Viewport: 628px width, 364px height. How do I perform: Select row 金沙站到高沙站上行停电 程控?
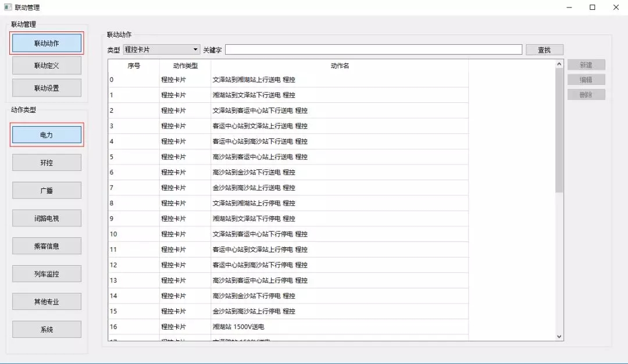(x=288, y=311)
